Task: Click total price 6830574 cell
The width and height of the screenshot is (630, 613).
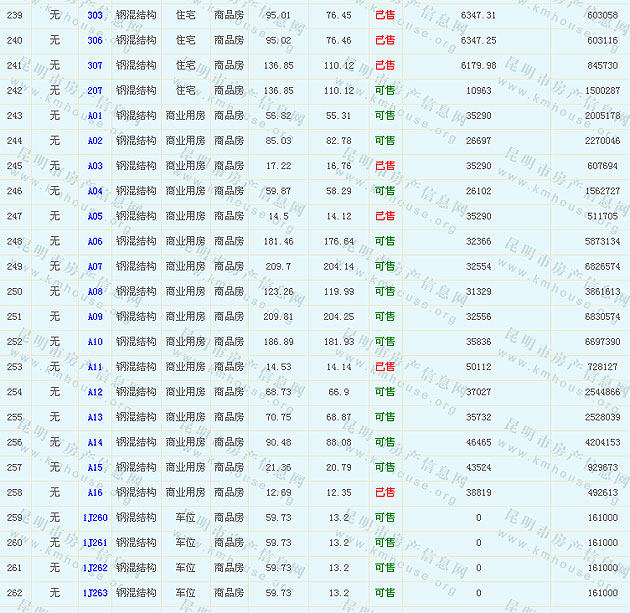Action: point(601,317)
